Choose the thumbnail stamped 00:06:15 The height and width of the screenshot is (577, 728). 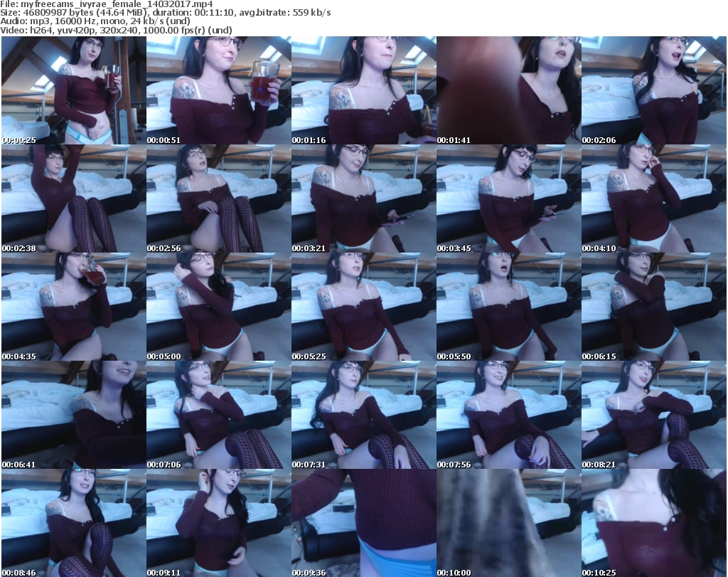(653, 307)
